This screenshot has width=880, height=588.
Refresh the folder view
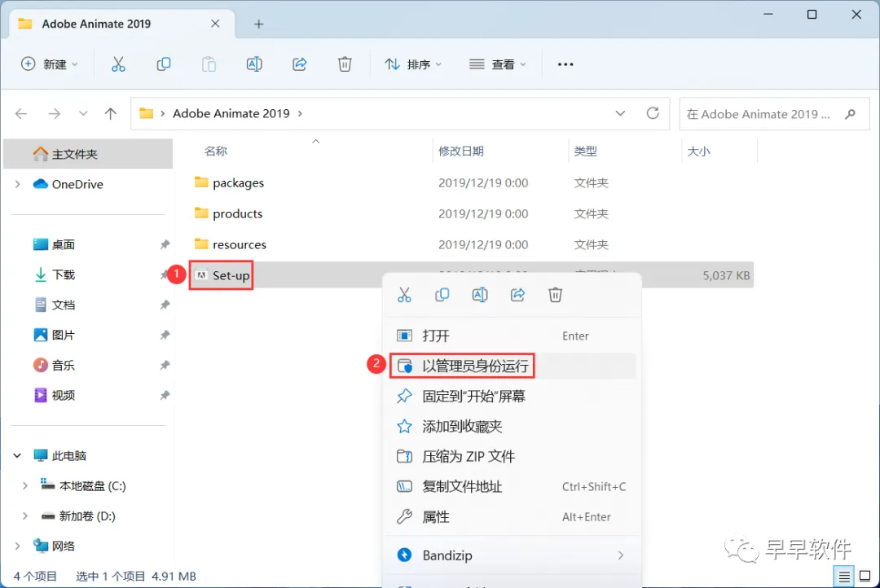point(653,113)
